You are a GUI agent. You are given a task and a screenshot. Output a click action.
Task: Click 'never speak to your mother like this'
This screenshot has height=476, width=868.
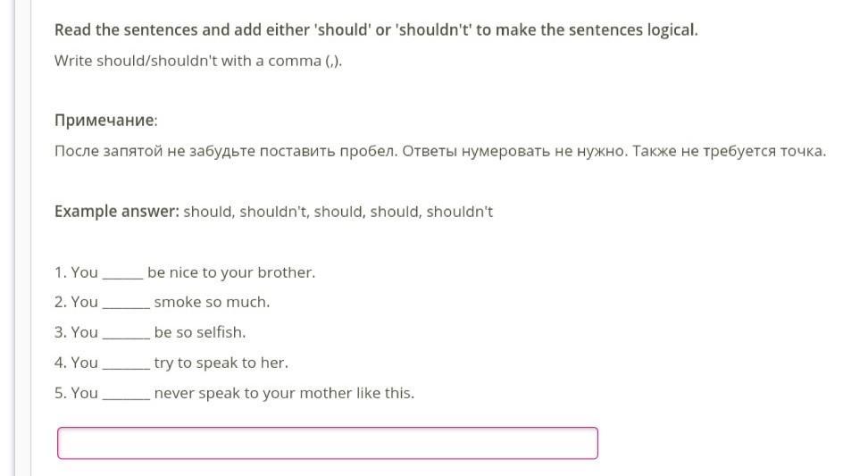(x=284, y=393)
